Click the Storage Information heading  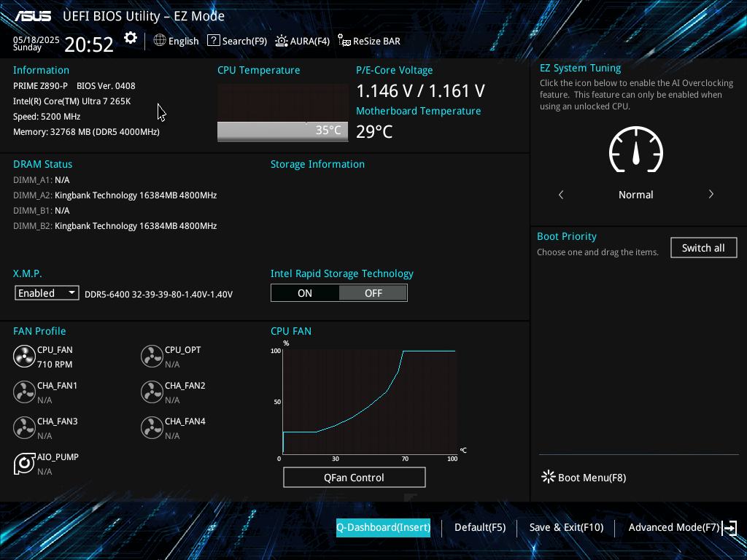[317, 164]
